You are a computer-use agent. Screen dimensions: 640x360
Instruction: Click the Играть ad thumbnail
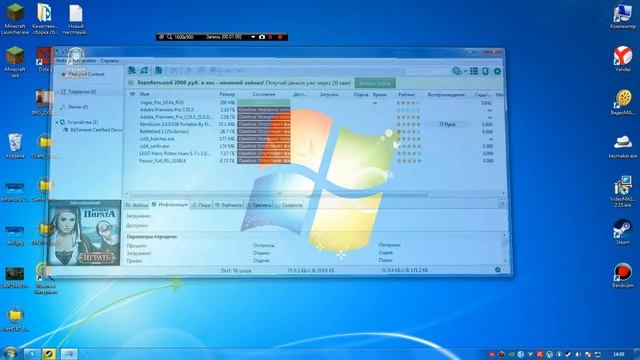click(85, 233)
